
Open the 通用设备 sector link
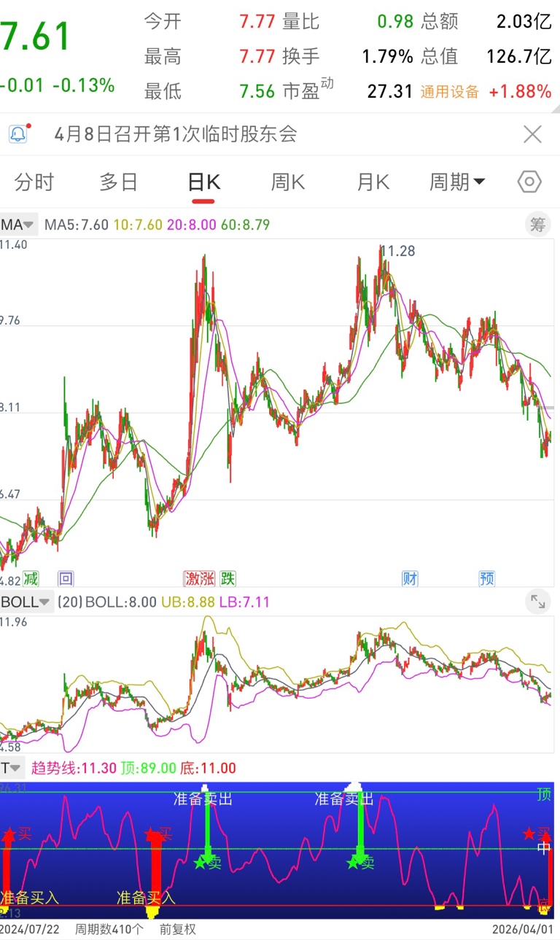tap(450, 92)
